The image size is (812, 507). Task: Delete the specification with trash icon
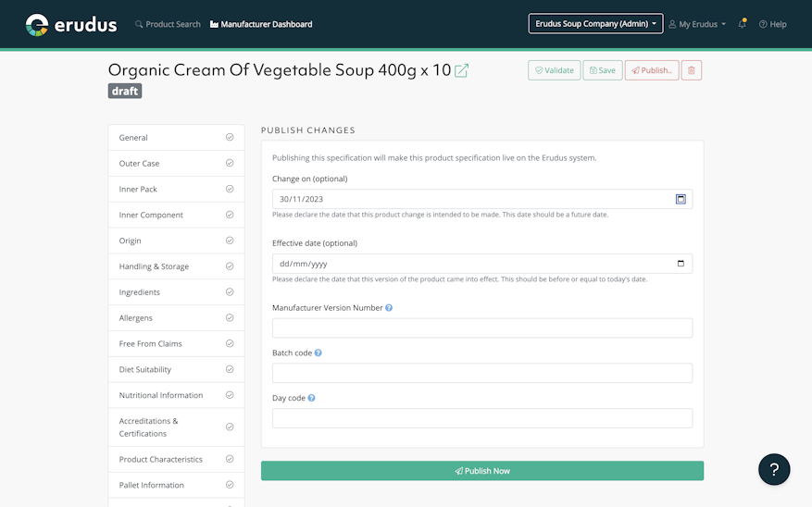pos(692,70)
